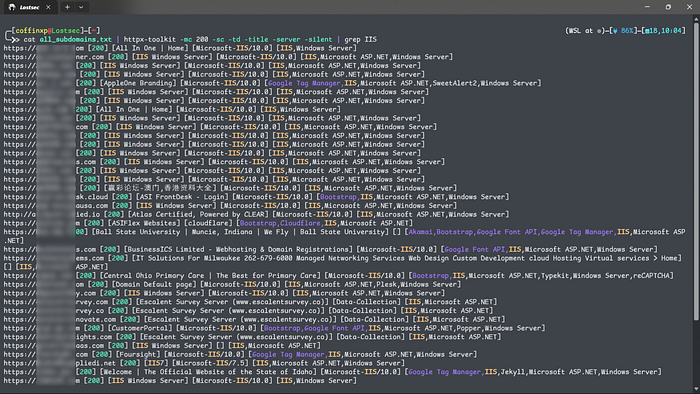The image size is (700, 394).
Task: Click 'Microsoft-IIS/7.5' server text
Action: pos(209,363)
